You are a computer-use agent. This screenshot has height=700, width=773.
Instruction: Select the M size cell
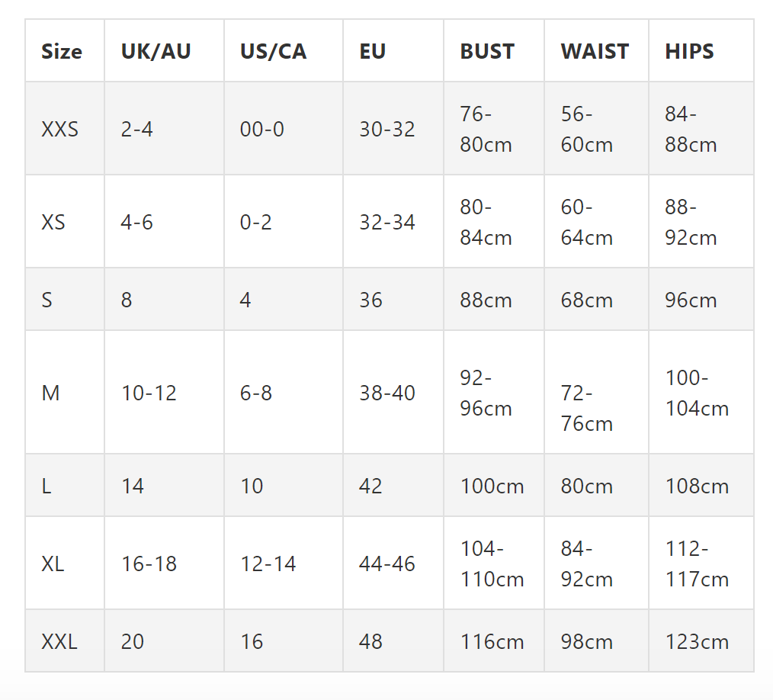pos(50,393)
